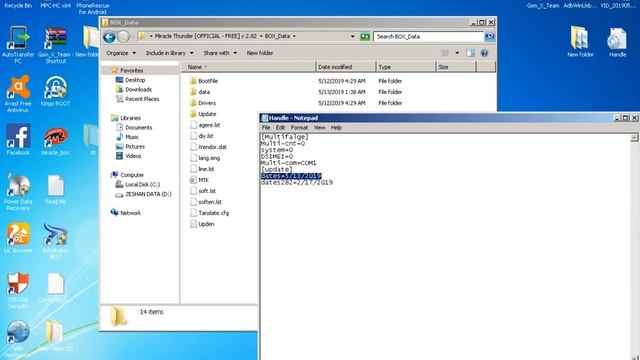640x360 pixels.
Task: Open Infinity-Box BEST desktop shortcut
Action: pyautogui.click(x=56, y=241)
